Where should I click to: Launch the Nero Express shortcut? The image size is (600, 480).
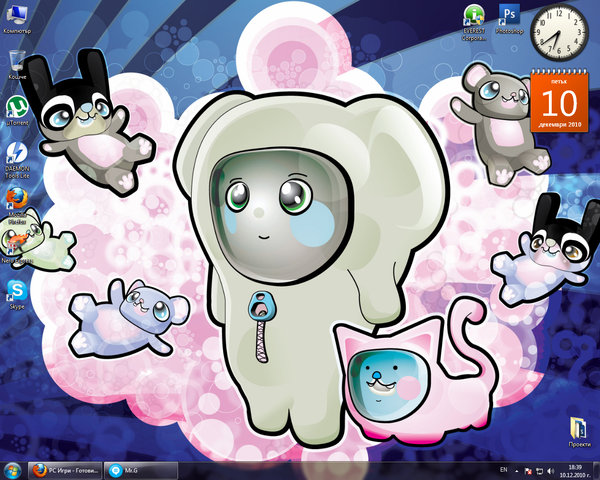tap(17, 249)
